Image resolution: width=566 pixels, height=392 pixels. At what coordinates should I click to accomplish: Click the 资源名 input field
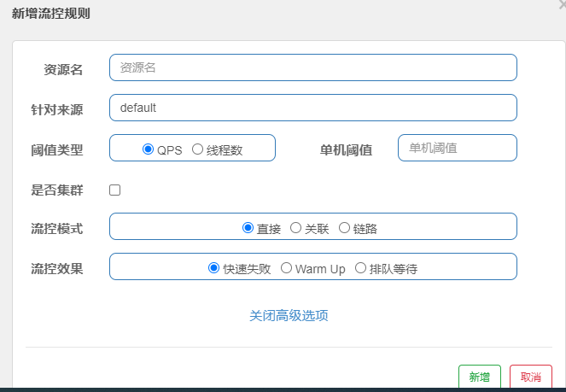click(313, 67)
